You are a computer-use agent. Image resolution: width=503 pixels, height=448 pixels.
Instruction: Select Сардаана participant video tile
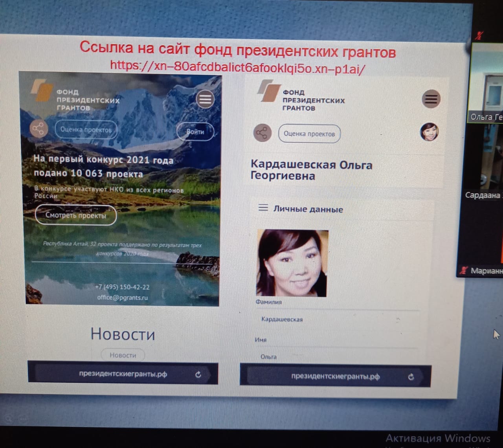pos(483,162)
